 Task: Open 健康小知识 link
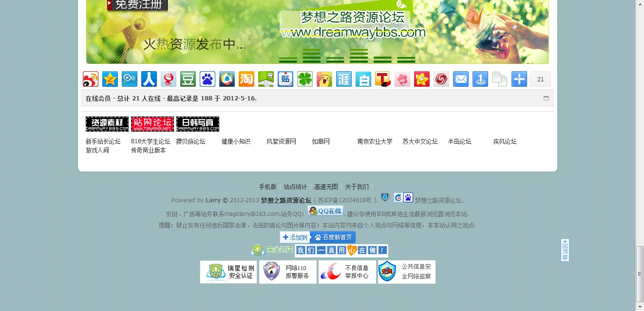tap(236, 141)
